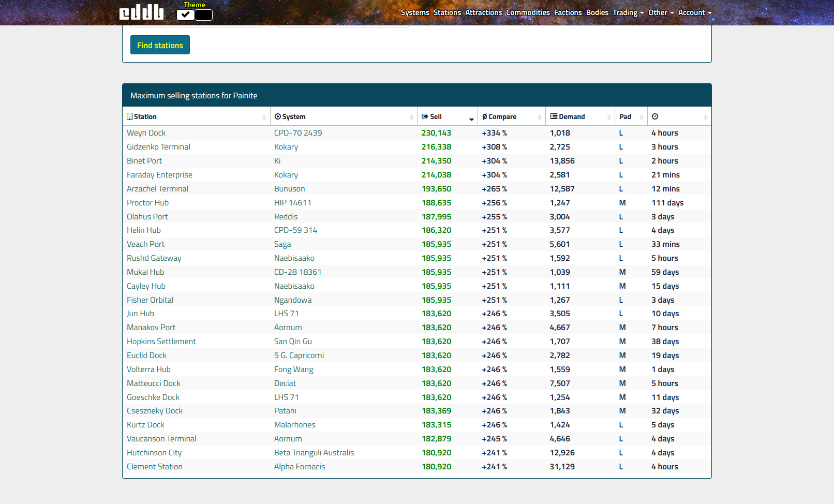Open Jun Hub station link
834x504 pixels.
140,314
